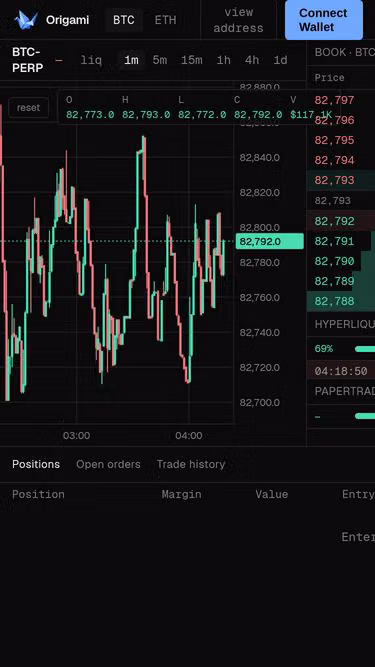Select the 4h timeframe

tap(252, 60)
